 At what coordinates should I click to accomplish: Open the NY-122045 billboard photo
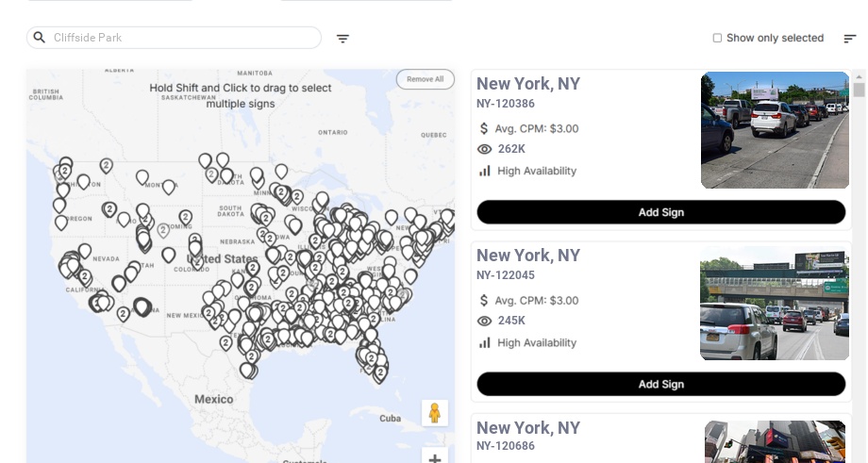[775, 303]
